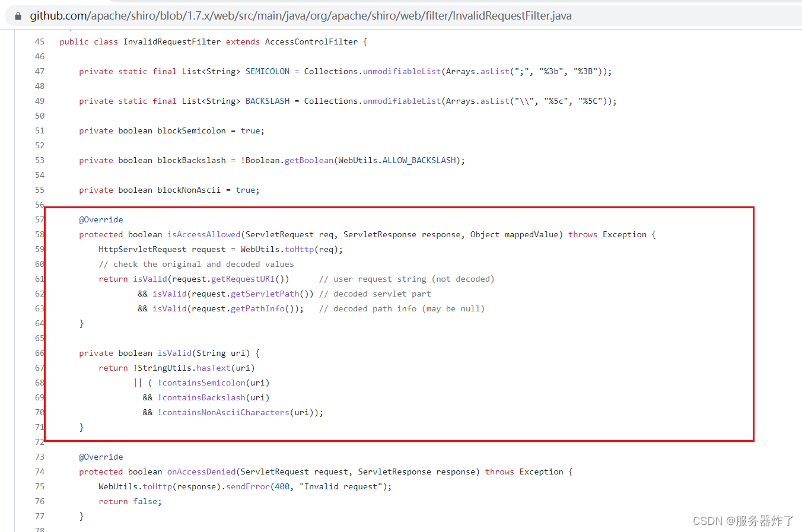This screenshot has height=532, width=802.
Task: Click the @Override annotation above onAccessDenied
Action: pyautogui.click(x=101, y=457)
